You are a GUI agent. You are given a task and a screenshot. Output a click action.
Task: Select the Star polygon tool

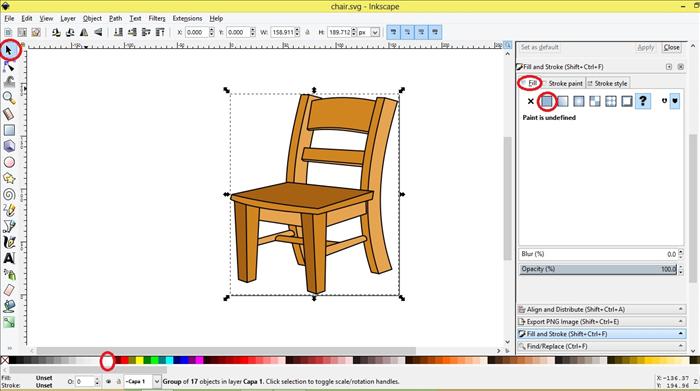coord(9,179)
